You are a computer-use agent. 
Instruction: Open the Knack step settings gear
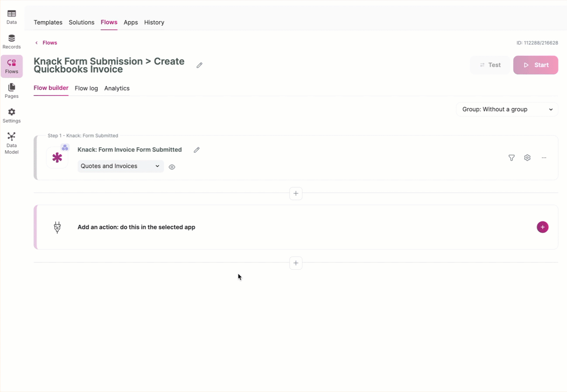coord(527,158)
